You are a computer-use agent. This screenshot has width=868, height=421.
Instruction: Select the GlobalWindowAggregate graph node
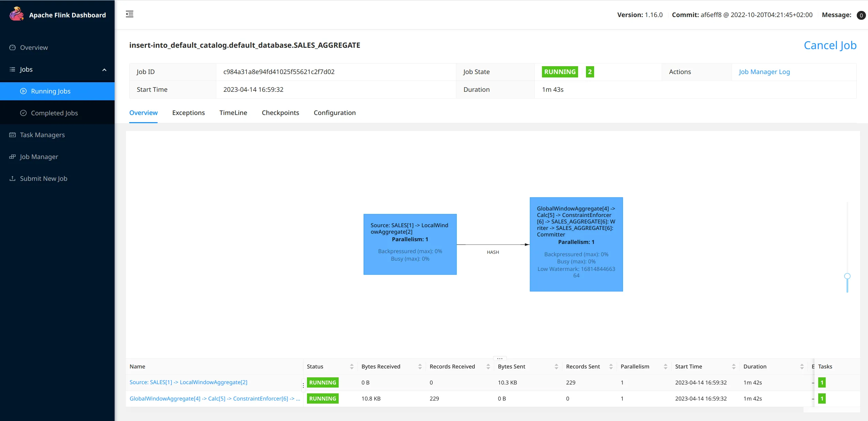(x=576, y=244)
